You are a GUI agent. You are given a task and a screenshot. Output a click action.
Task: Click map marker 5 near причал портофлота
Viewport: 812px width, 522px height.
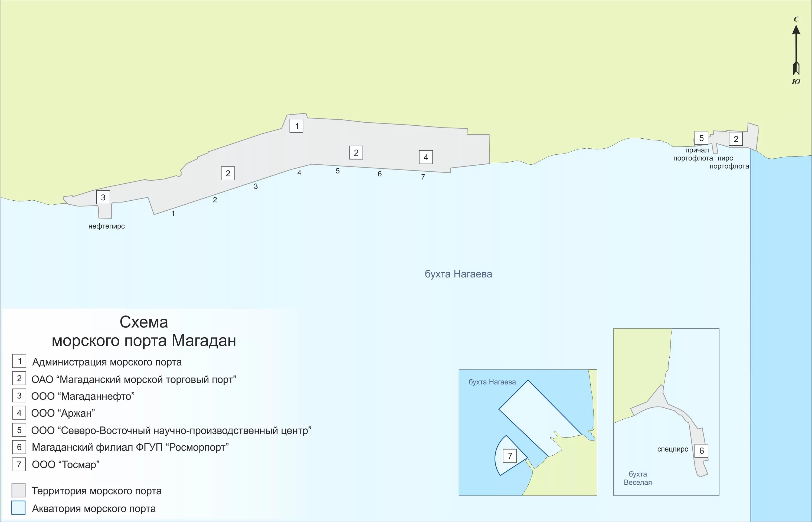point(701,138)
